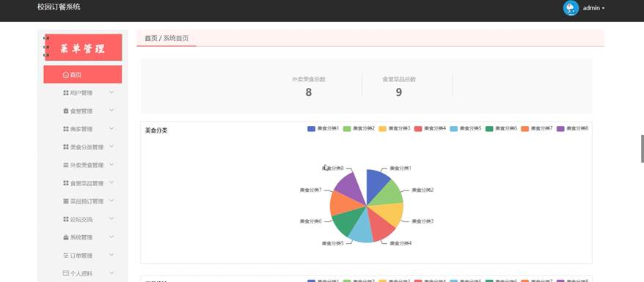Image resolution: width=644 pixels, height=282 pixels.
Task: Expand the 个人资料 submenu arrow
Action: point(111,273)
